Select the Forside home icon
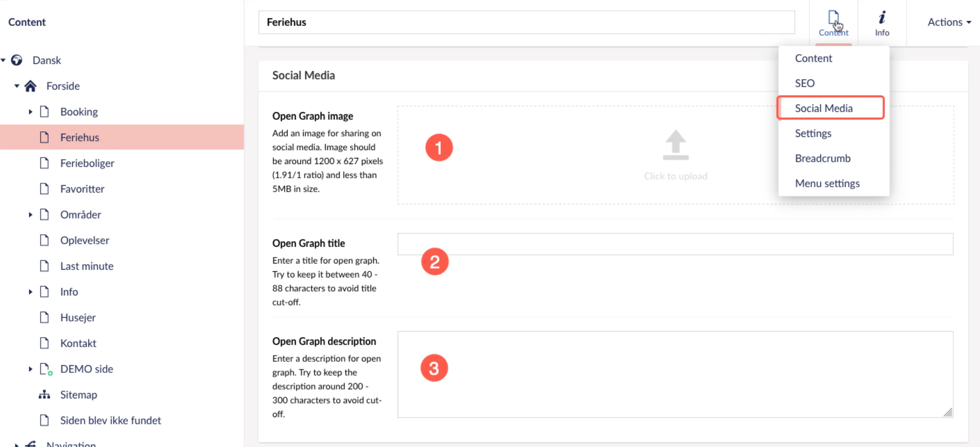The width and height of the screenshot is (980, 447). coord(30,86)
